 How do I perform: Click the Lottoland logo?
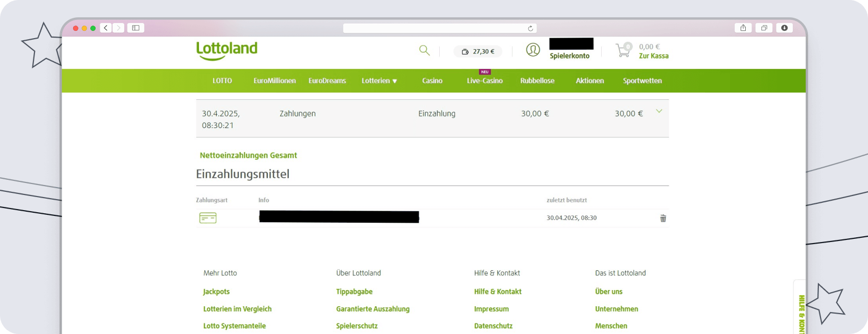(227, 51)
